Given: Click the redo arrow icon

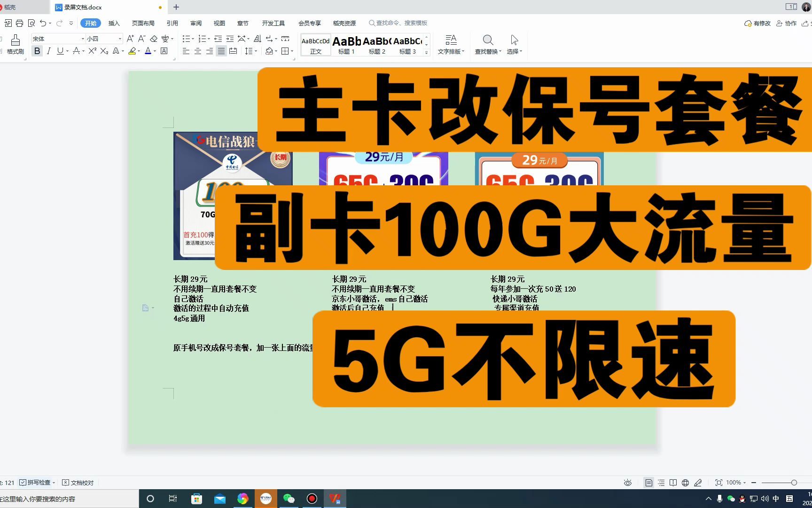Looking at the screenshot, I should tap(59, 23).
